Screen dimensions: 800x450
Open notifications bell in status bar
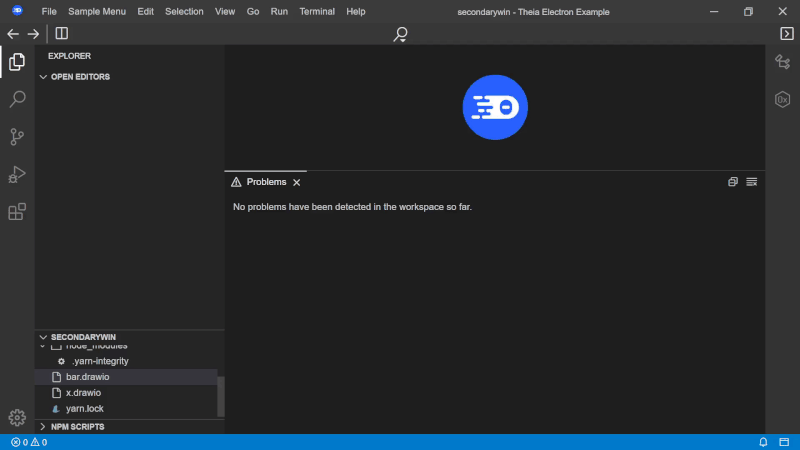coord(763,442)
